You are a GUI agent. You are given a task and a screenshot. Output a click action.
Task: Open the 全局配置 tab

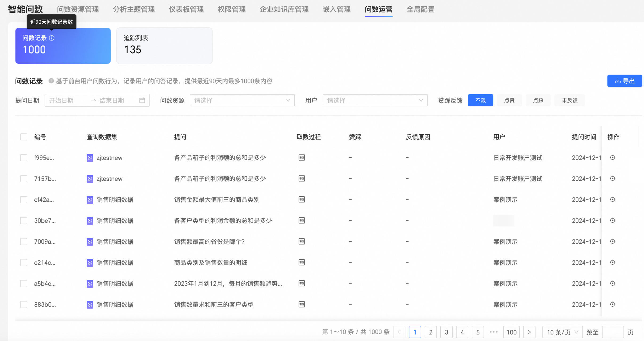pos(420,10)
